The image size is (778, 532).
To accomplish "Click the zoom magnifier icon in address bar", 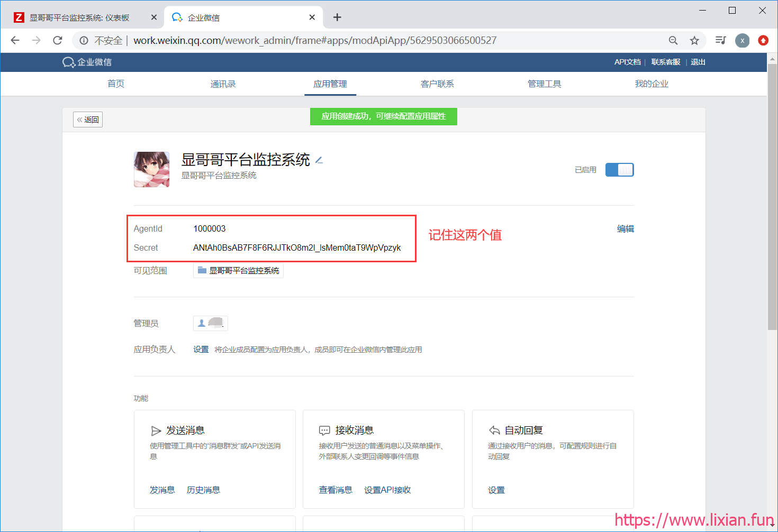I will pyautogui.click(x=673, y=41).
